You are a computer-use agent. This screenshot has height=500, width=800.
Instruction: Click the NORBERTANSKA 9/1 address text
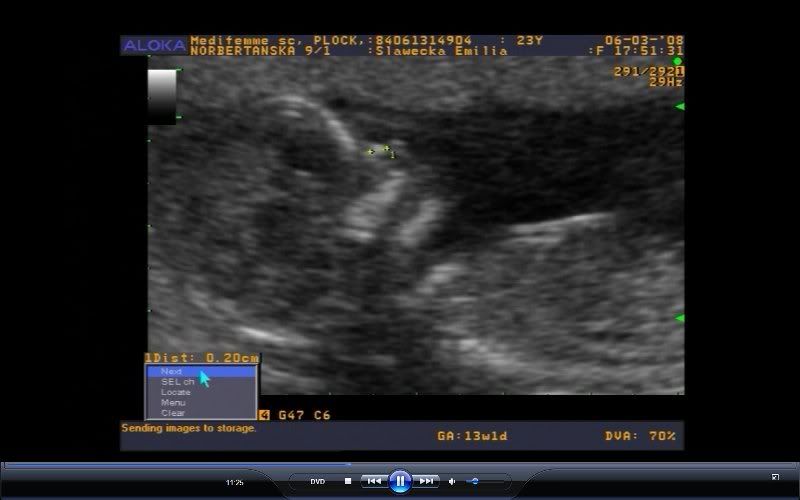point(260,51)
